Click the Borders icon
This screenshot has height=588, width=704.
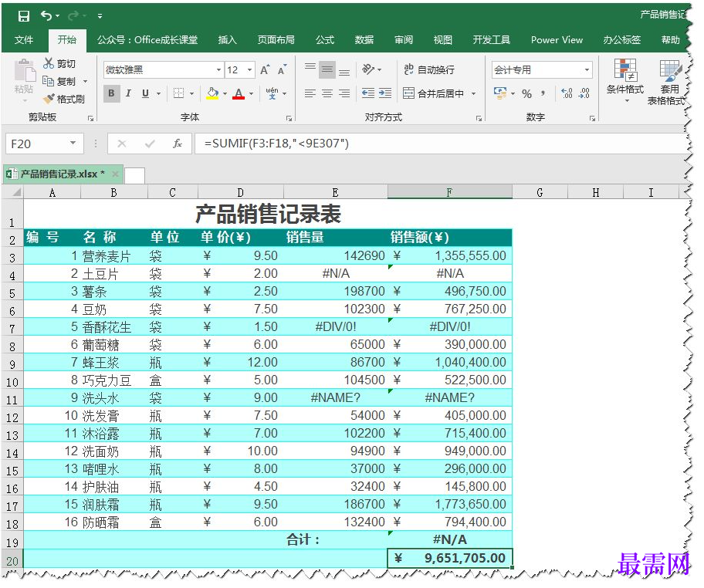178,93
